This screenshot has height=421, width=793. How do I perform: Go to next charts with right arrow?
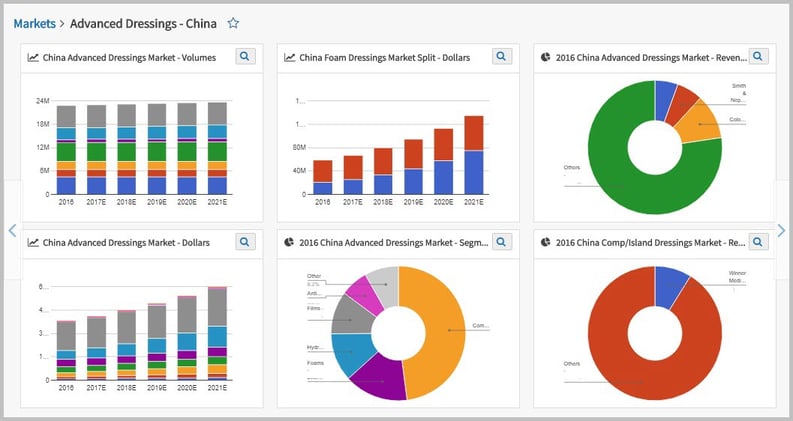pos(781,230)
